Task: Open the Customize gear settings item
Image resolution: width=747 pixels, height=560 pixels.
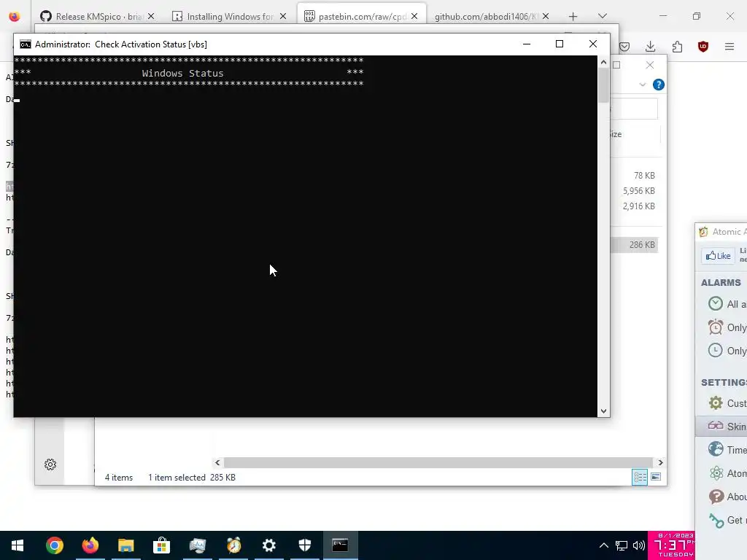Action: (727, 403)
